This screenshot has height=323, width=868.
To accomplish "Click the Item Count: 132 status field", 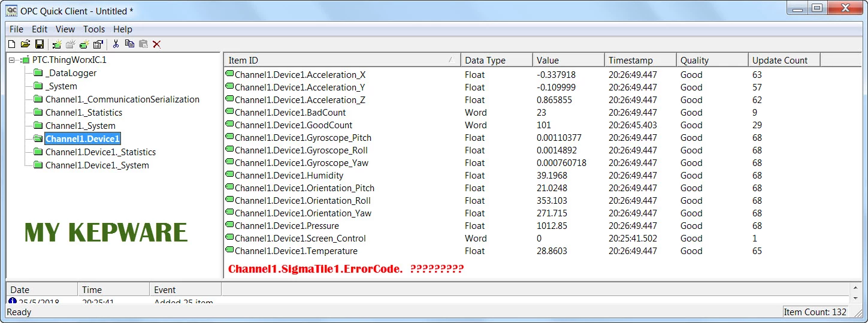I will [x=816, y=312].
